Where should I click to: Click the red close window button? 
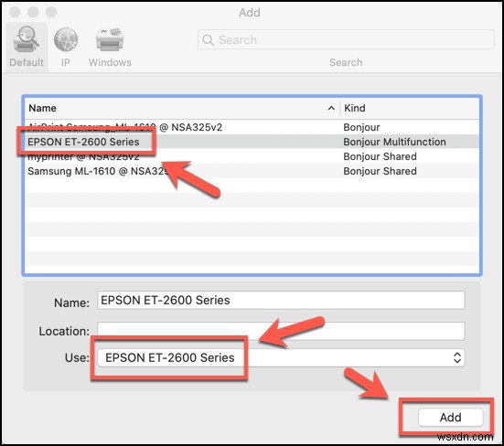[15, 12]
